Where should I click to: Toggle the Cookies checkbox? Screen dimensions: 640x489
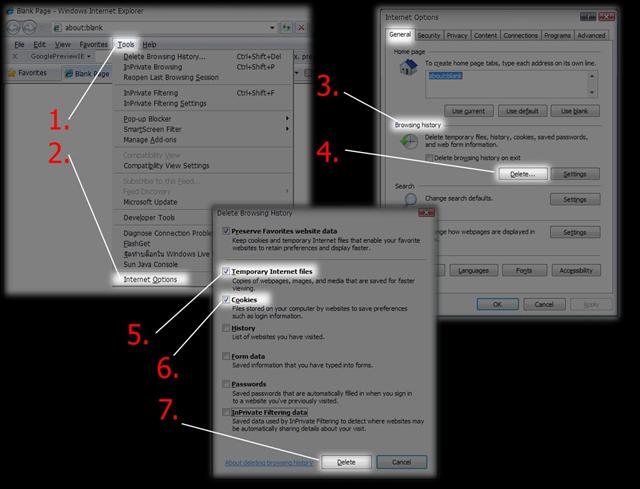tap(226, 300)
